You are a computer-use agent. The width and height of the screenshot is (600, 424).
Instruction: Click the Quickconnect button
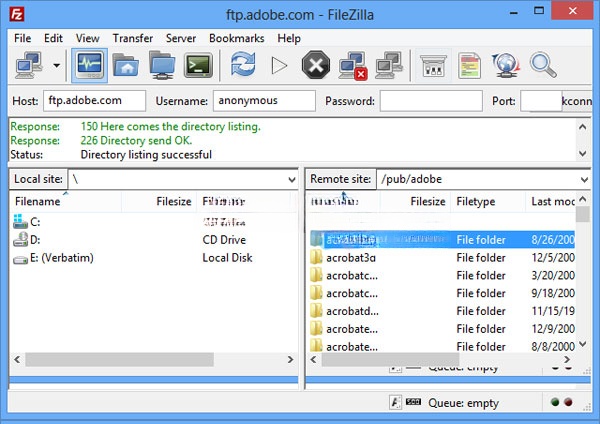(x=577, y=101)
